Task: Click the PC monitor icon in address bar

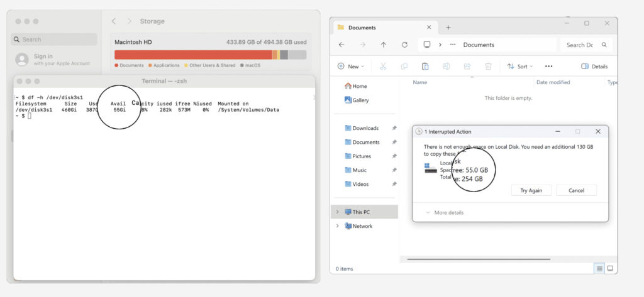Action: click(427, 45)
